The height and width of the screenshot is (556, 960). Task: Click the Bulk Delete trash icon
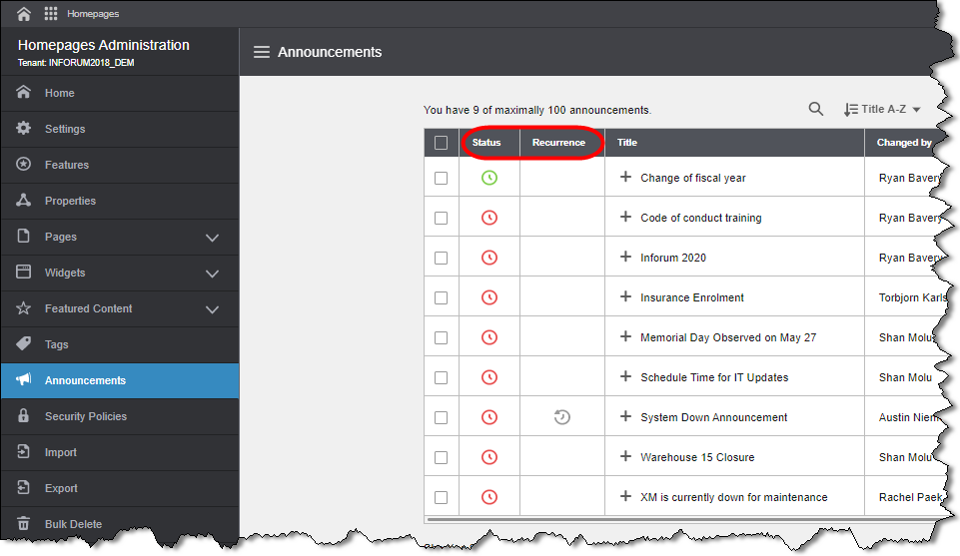pyautogui.click(x=23, y=524)
